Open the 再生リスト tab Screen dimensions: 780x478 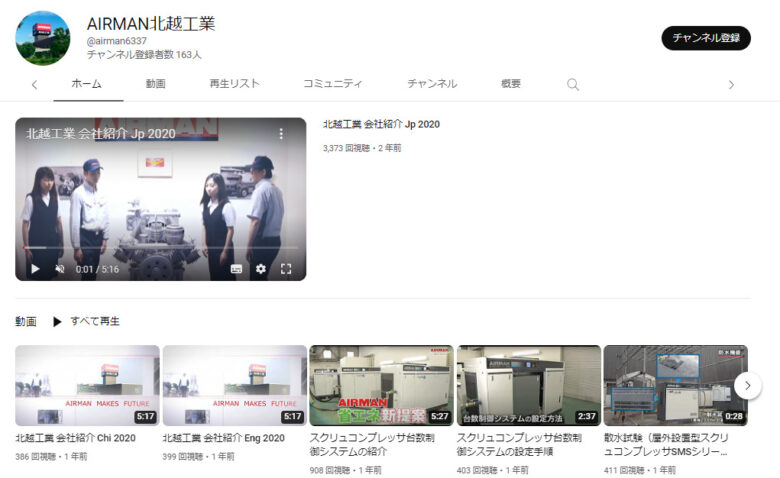click(234, 84)
